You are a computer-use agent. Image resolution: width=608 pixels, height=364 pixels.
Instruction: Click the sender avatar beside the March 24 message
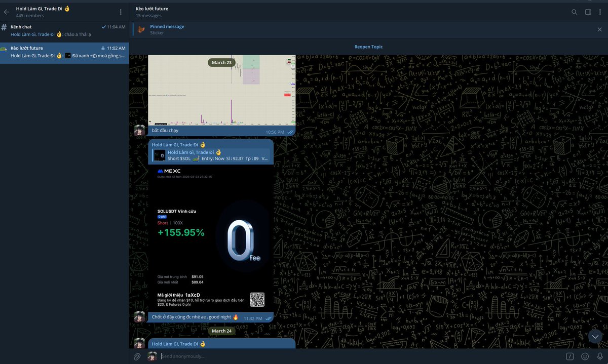tap(140, 343)
